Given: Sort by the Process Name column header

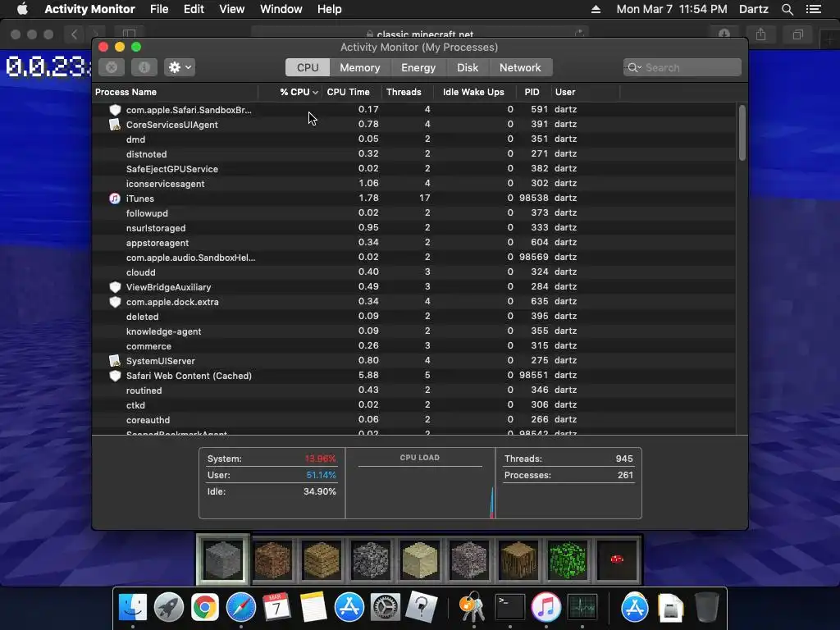Looking at the screenshot, I should (175, 92).
